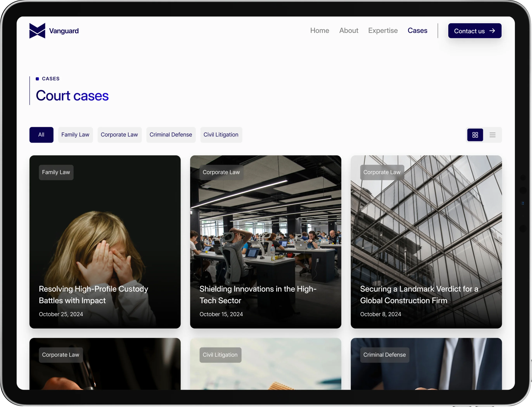
Task: Select the All filter tab
Action: [41, 135]
